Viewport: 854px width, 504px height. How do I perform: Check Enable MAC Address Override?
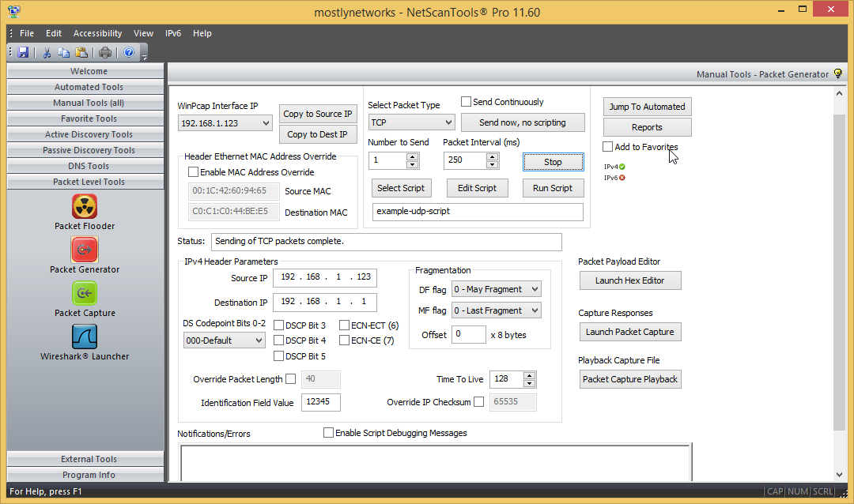pyautogui.click(x=194, y=172)
